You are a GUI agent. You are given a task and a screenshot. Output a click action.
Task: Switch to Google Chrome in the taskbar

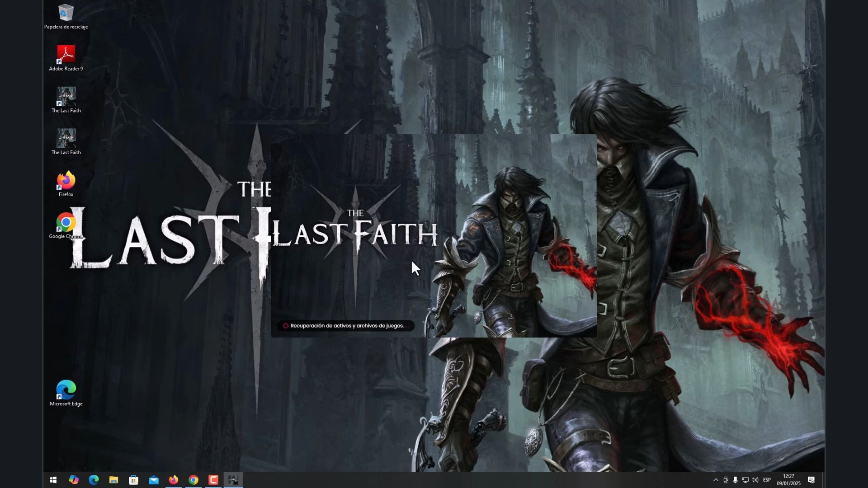tap(193, 480)
